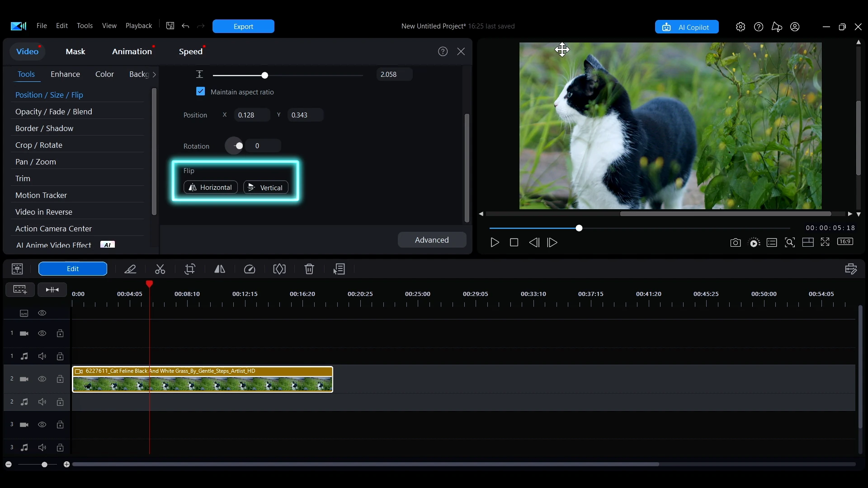
Task: Mute audio track 2 speaker
Action: tap(42, 402)
